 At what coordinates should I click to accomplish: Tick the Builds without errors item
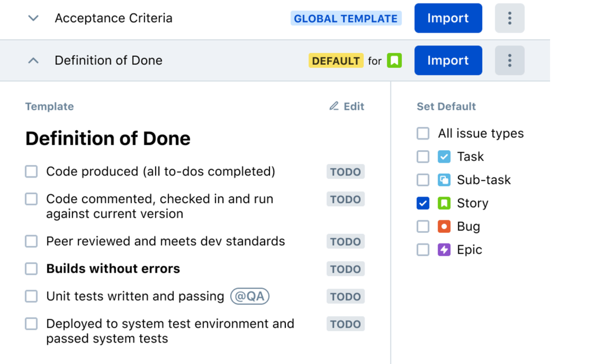tap(32, 269)
